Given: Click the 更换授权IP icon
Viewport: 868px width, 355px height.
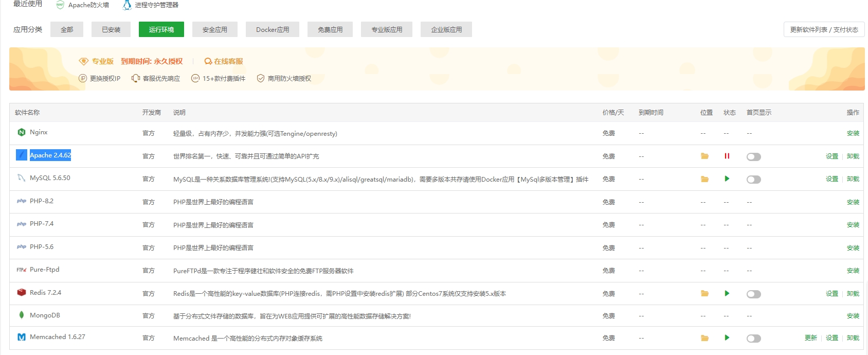Looking at the screenshot, I should click(83, 78).
